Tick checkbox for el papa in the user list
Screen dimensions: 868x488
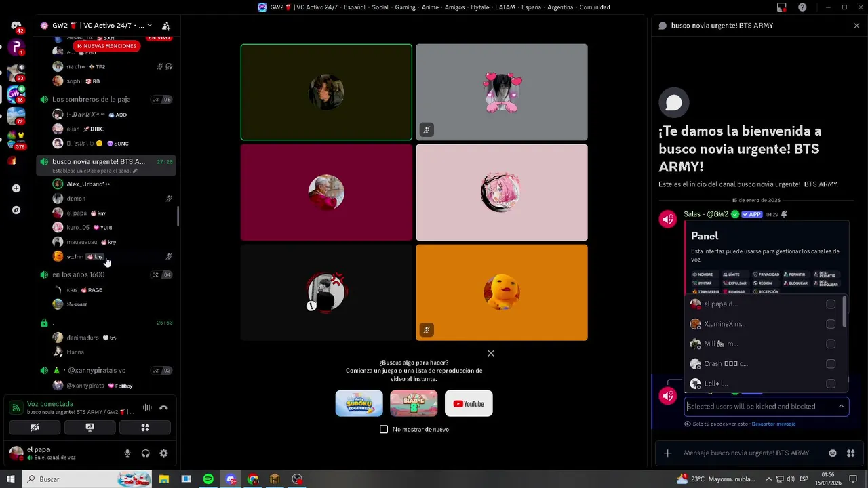click(831, 304)
